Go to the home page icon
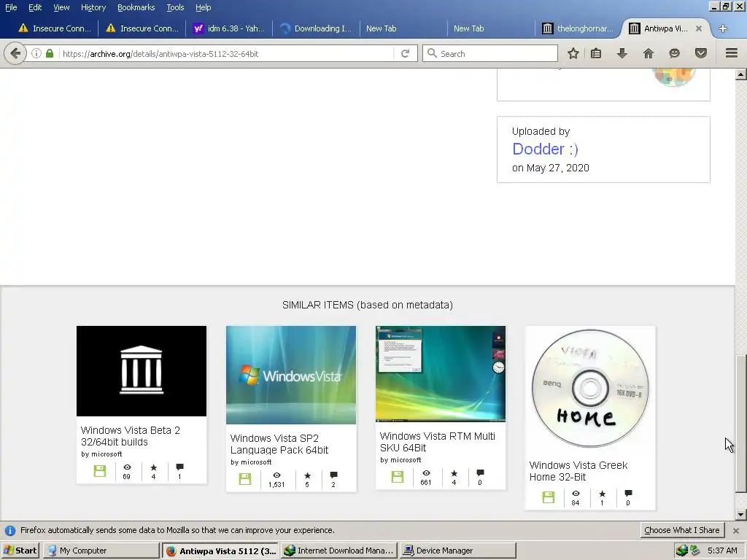The width and height of the screenshot is (747, 560). click(648, 53)
